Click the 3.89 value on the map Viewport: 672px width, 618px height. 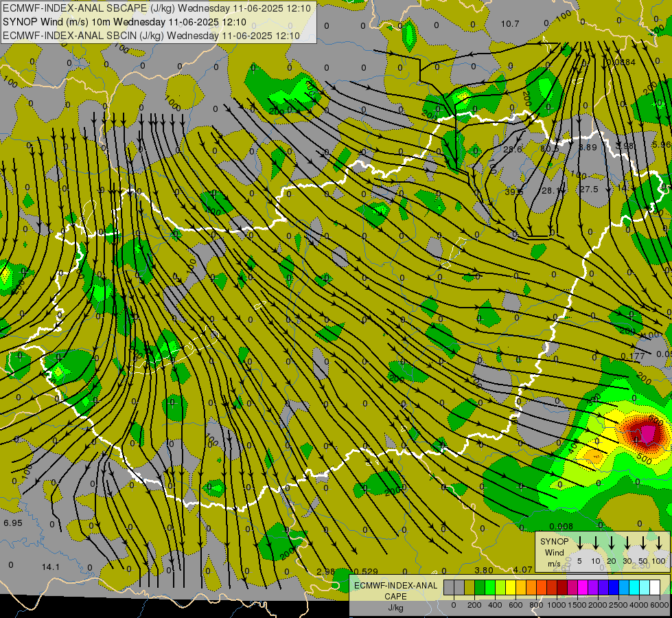pyautogui.click(x=588, y=147)
